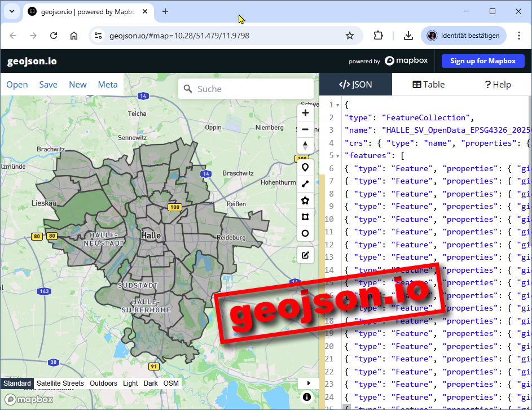Image resolution: width=532 pixels, height=410 pixels.
Task: Click the Identität bestätigen profile button
Action: (x=464, y=36)
